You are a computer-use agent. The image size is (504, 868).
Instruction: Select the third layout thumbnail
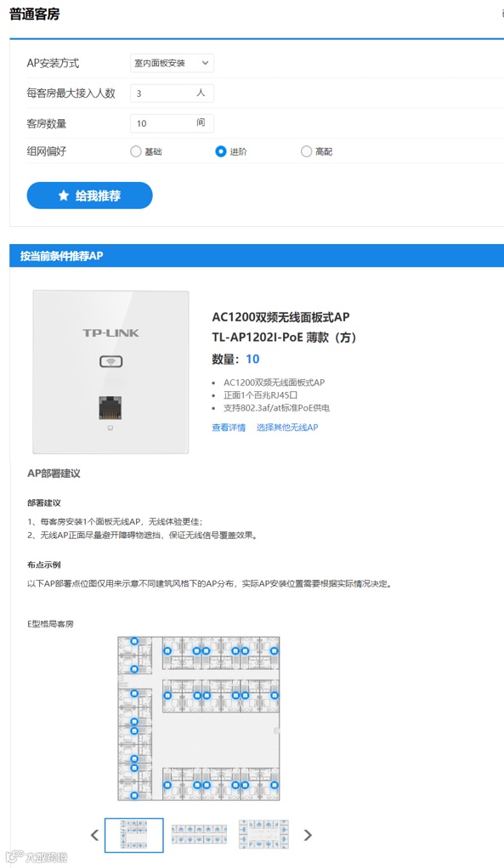point(263,835)
